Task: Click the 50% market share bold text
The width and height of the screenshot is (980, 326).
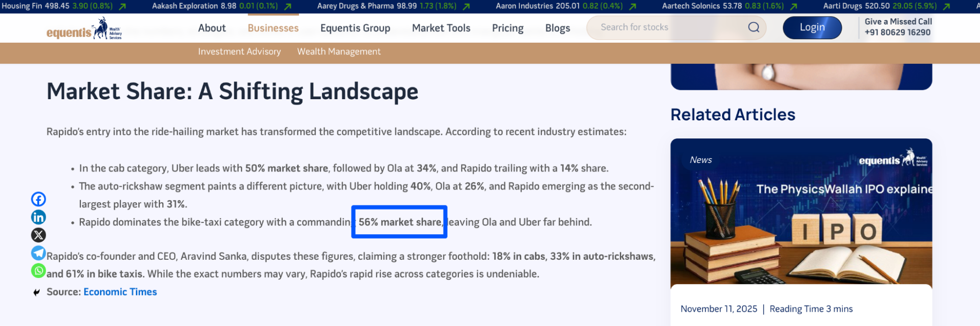Action: [287, 168]
